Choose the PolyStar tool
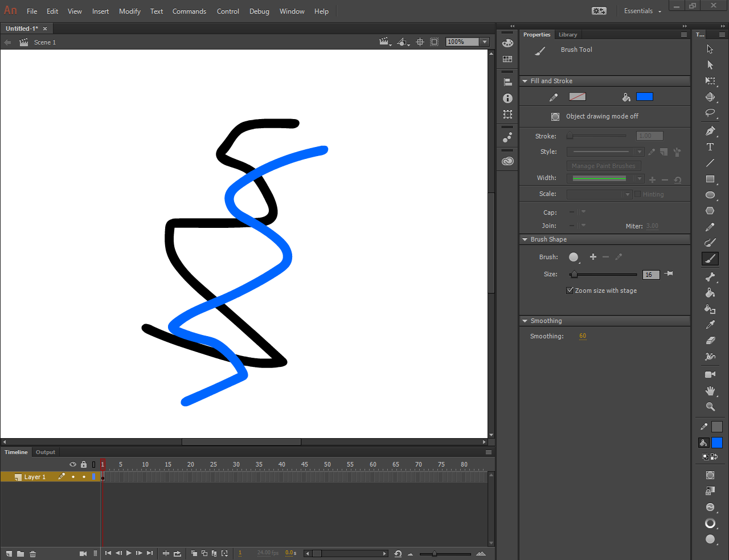The image size is (729, 560). click(710, 211)
